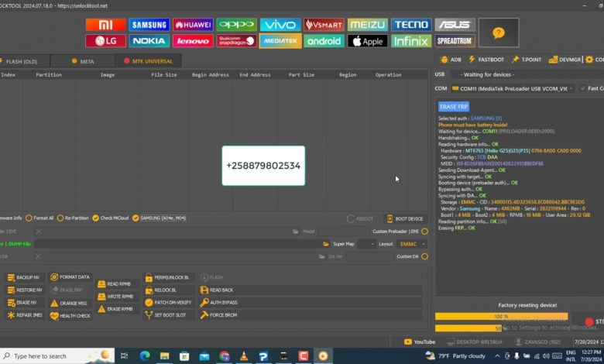The height and width of the screenshot is (364, 604).
Task: Select the Android logo tile
Action: point(324,41)
